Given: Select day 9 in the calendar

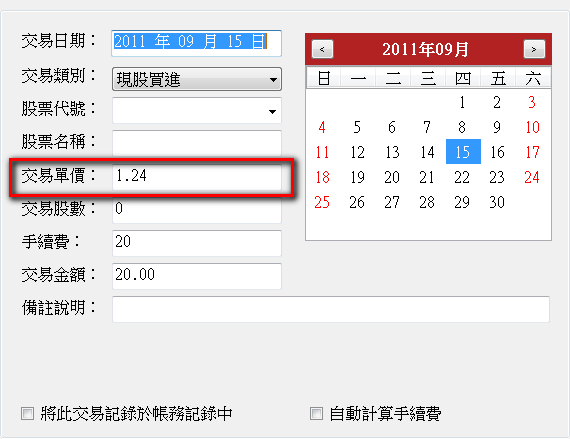Looking at the screenshot, I should click(x=497, y=127).
